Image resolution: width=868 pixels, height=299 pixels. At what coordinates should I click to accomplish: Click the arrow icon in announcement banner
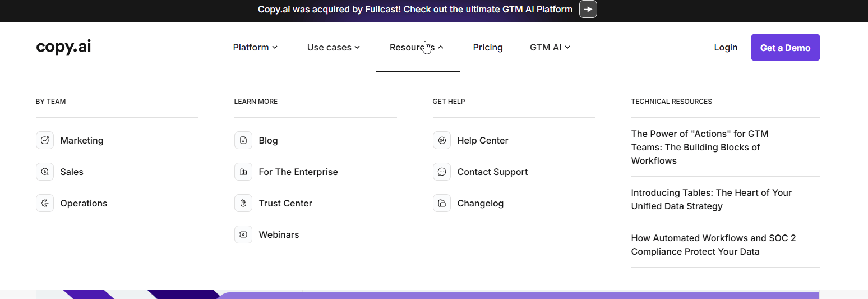[588, 10]
